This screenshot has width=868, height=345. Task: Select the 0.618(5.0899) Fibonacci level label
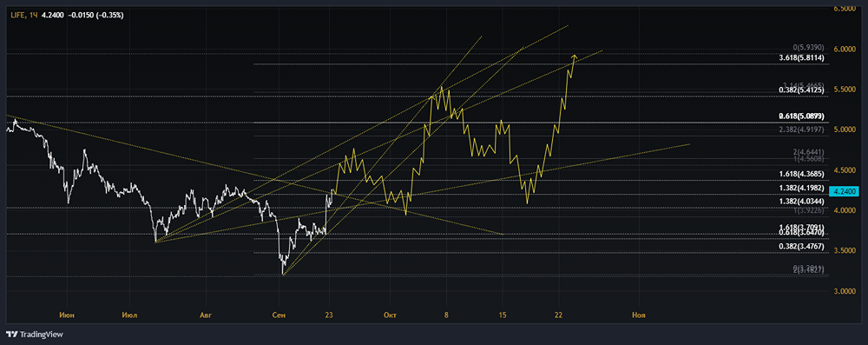(x=802, y=116)
